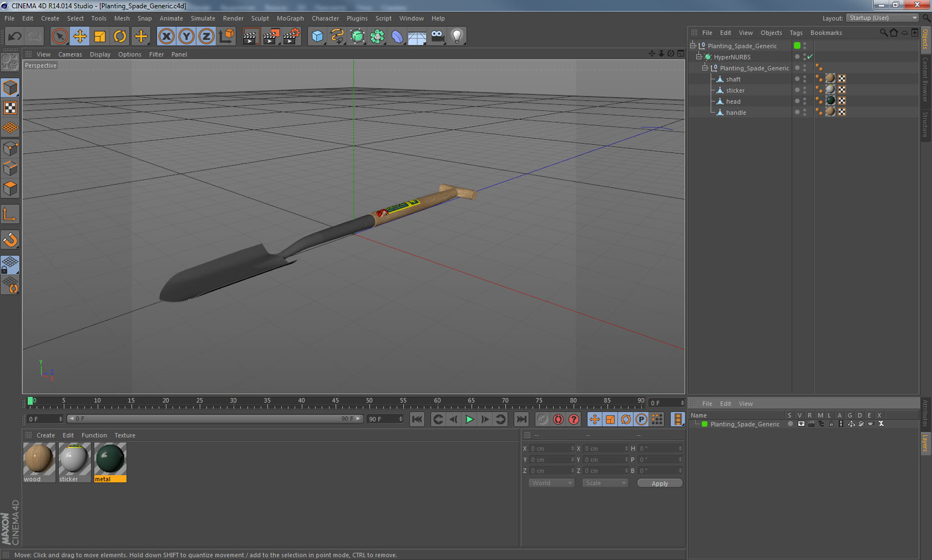Render the active view

pos(251,37)
